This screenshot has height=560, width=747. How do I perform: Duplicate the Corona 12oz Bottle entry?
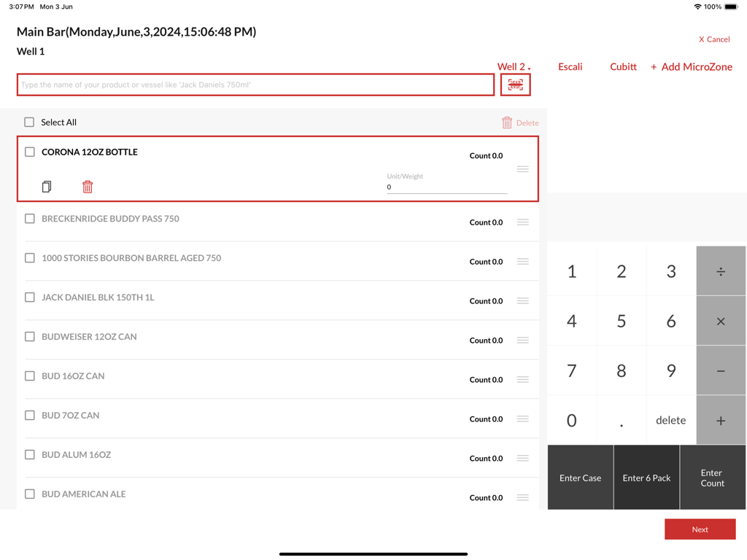pos(47,187)
